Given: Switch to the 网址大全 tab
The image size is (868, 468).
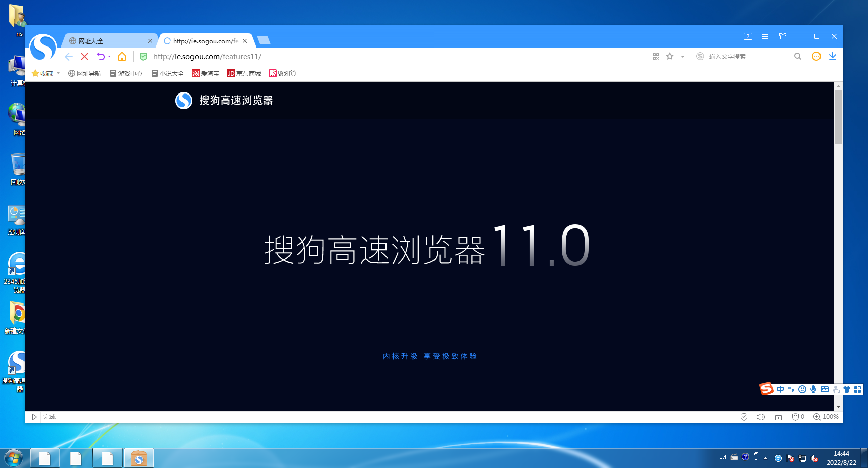Looking at the screenshot, I should click(x=110, y=41).
